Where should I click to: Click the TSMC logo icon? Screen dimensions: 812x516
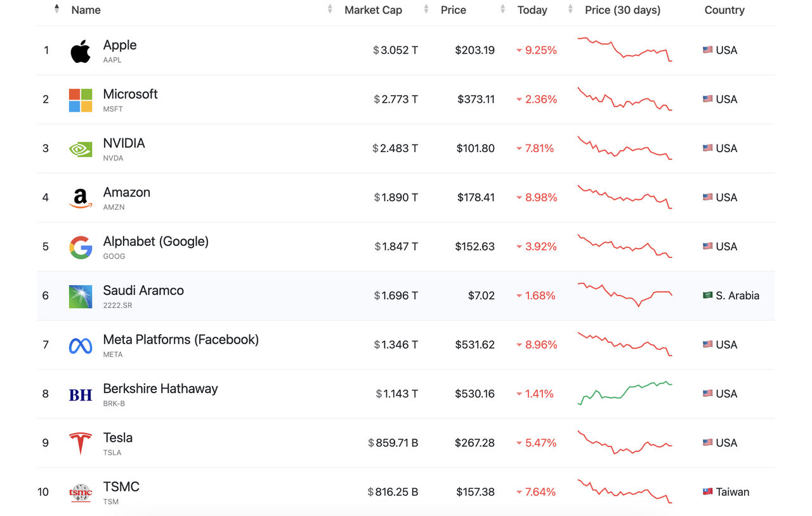(81, 493)
